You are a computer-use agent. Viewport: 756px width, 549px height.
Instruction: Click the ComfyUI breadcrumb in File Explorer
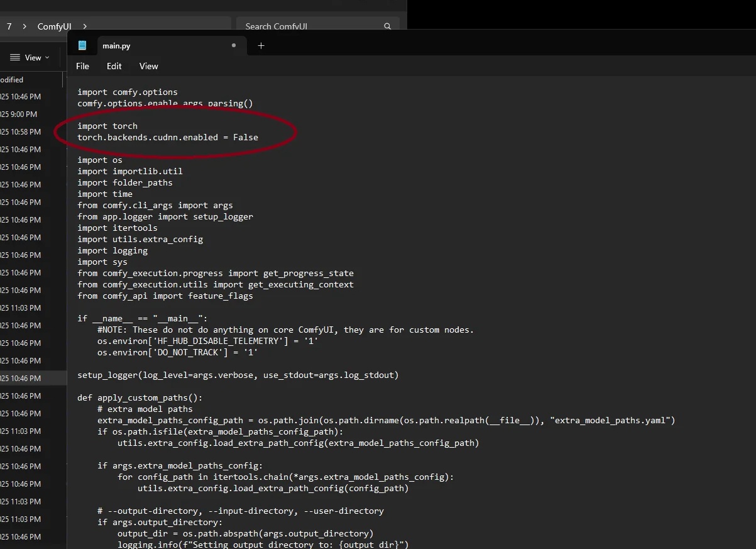tap(53, 26)
